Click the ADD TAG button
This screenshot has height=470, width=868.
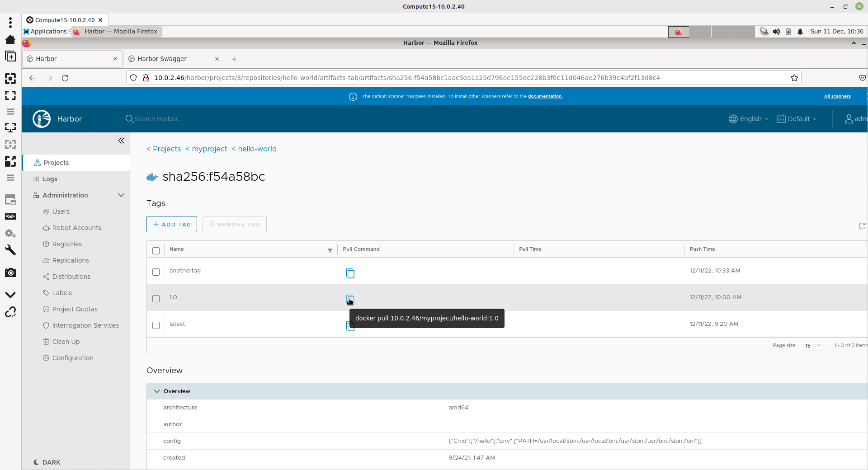coord(172,224)
